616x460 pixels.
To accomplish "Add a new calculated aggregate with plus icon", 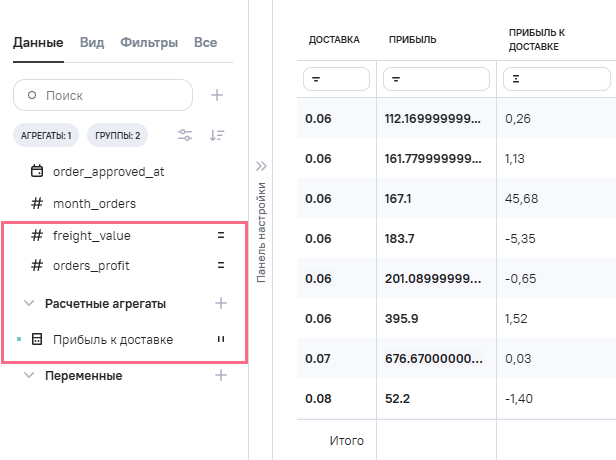I will [221, 303].
